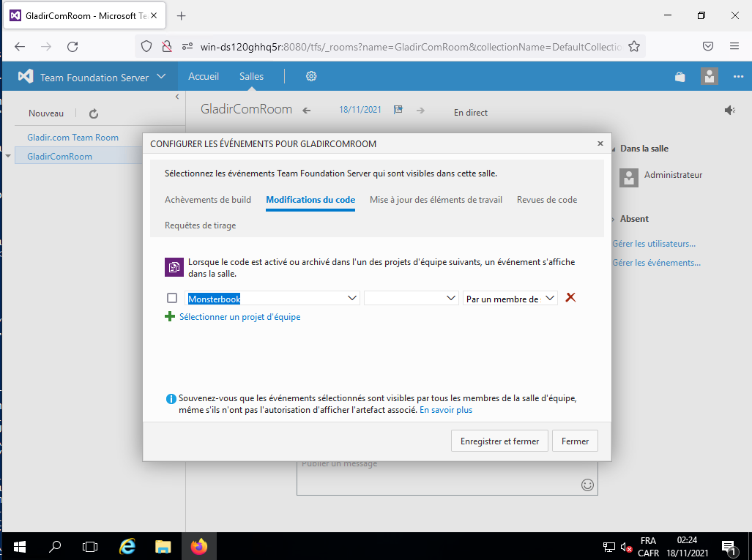The height and width of the screenshot is (560, 752).
Task: Click the green plus add project icon
Action: click(170, 316)
